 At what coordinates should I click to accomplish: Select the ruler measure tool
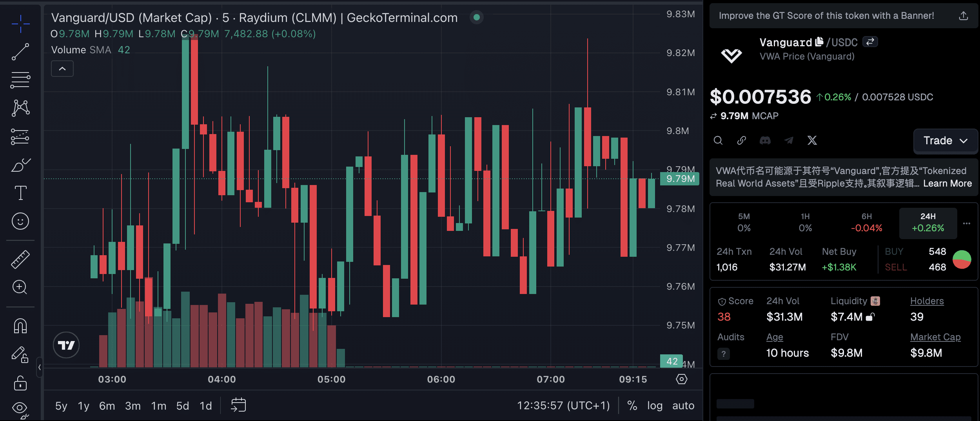tap(20, 259)
